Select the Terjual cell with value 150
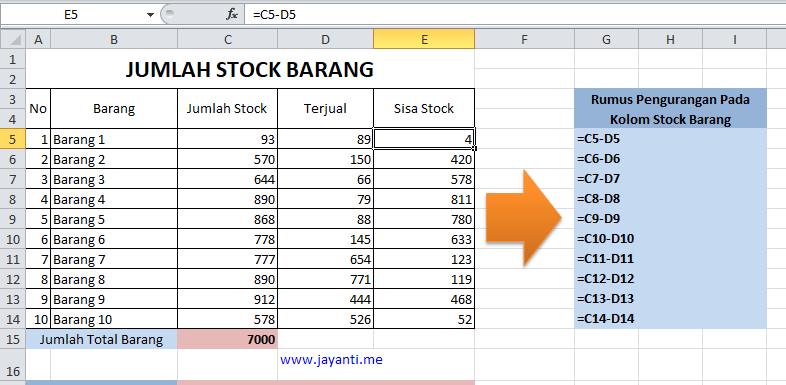 point(325,159)
